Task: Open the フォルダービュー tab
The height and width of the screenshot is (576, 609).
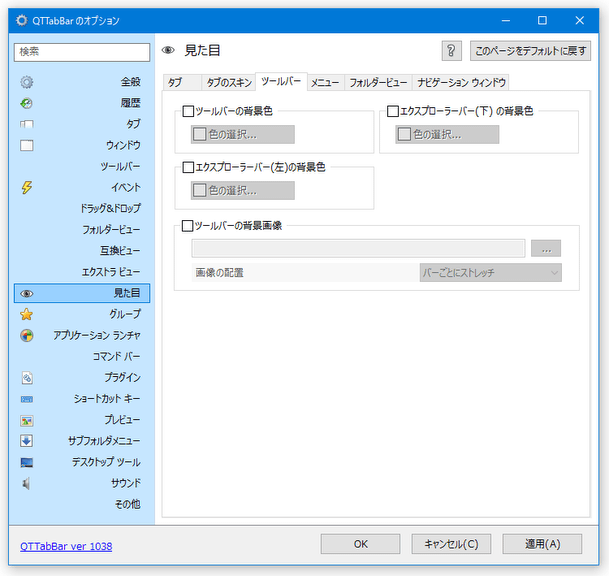Action: coord(378,82)
